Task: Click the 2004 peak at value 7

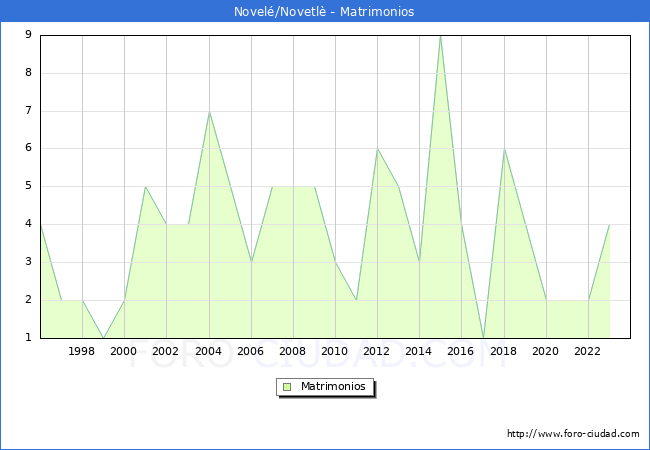Action: pyautogui.click(x=209, y=111)
